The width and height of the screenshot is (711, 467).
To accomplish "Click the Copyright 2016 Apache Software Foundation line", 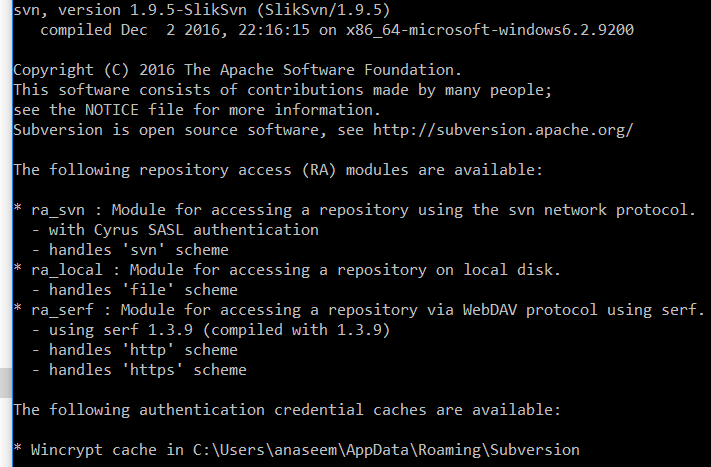I will click(x=237, y=70).
